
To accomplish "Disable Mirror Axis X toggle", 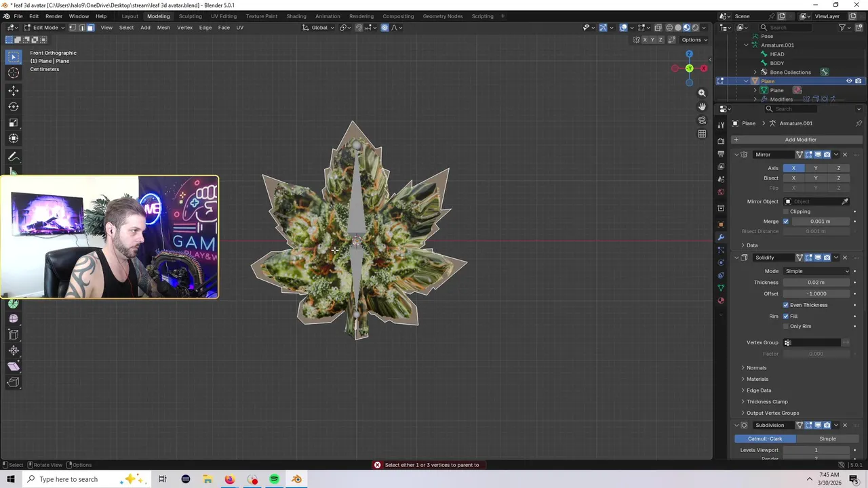I will pyautogui.click(x=793, y=168).
